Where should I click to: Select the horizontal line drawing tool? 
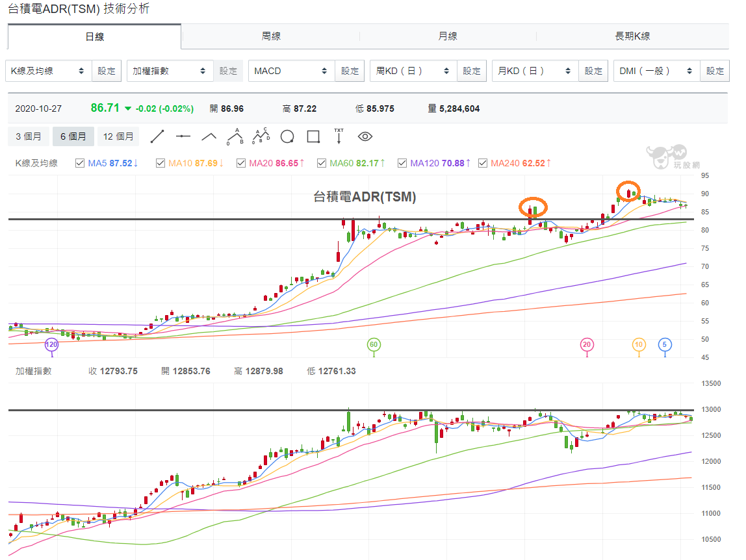point(183,136)
